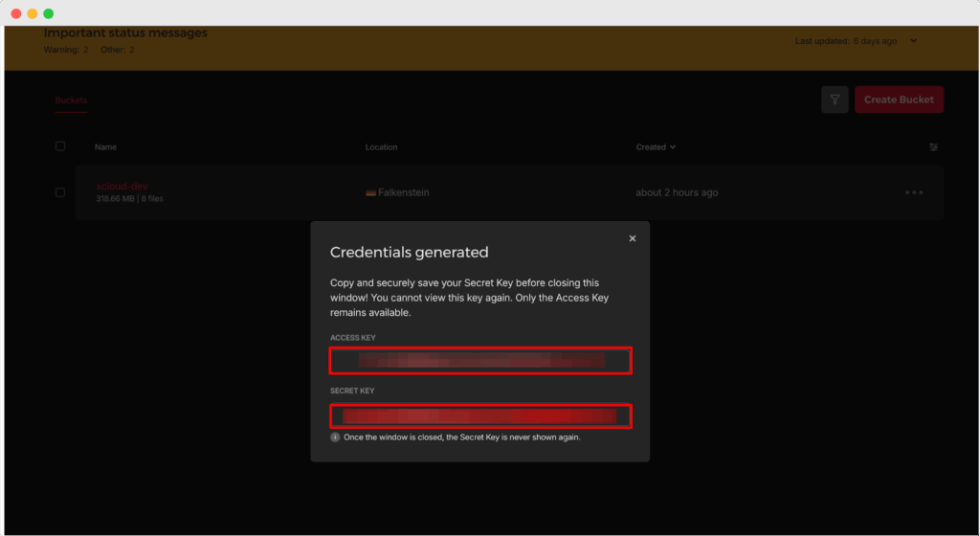
Task: Check the xcloud-dev bucket row checkbox
Action: coord(60,192)
